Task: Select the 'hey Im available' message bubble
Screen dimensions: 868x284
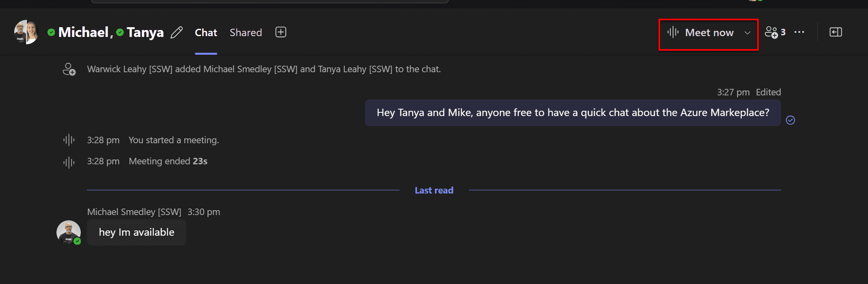Action: coord(136,232)
